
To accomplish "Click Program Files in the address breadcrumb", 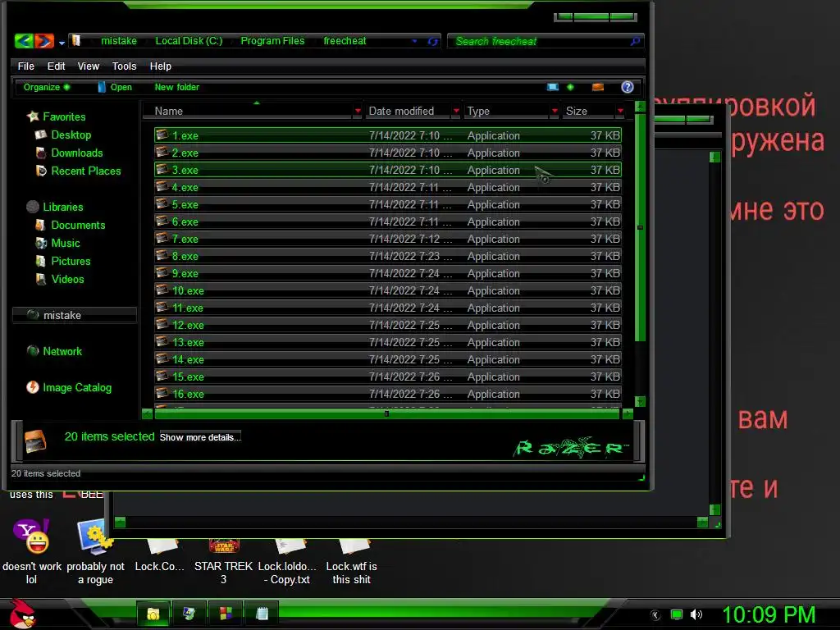I will [272, 41].
